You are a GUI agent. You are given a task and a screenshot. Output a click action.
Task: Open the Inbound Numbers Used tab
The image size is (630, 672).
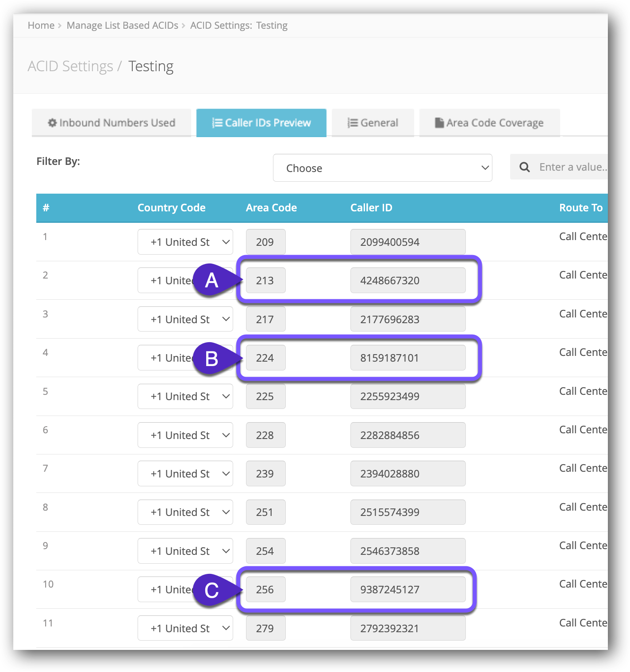point(111,122)
